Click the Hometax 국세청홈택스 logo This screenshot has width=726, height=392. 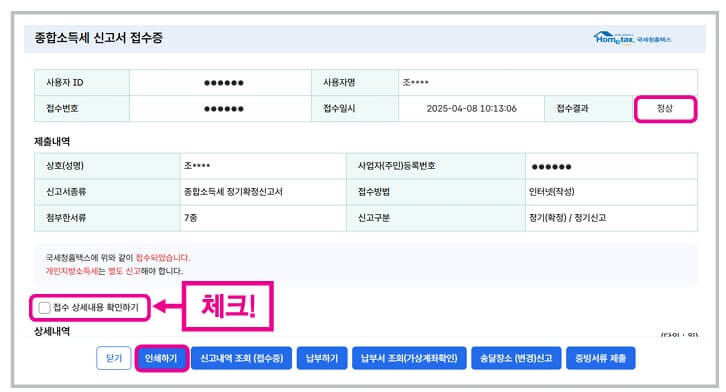tap(632, 38)
